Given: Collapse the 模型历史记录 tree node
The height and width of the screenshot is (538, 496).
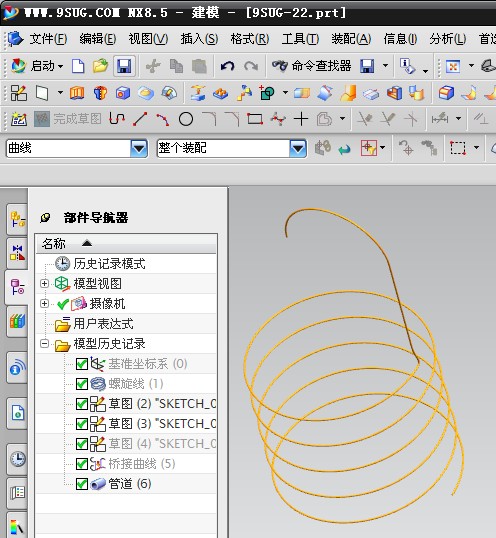Looking at the screenshot, I should (44, 344).
